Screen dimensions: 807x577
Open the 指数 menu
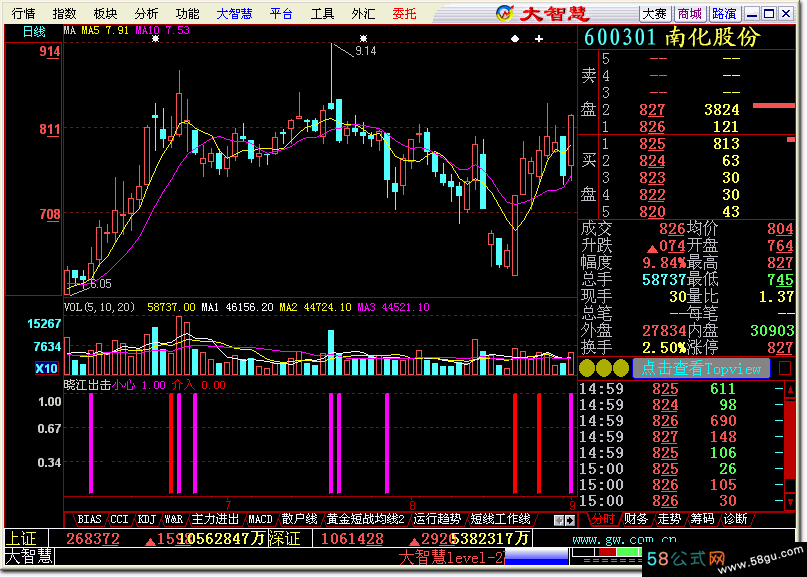64,13
